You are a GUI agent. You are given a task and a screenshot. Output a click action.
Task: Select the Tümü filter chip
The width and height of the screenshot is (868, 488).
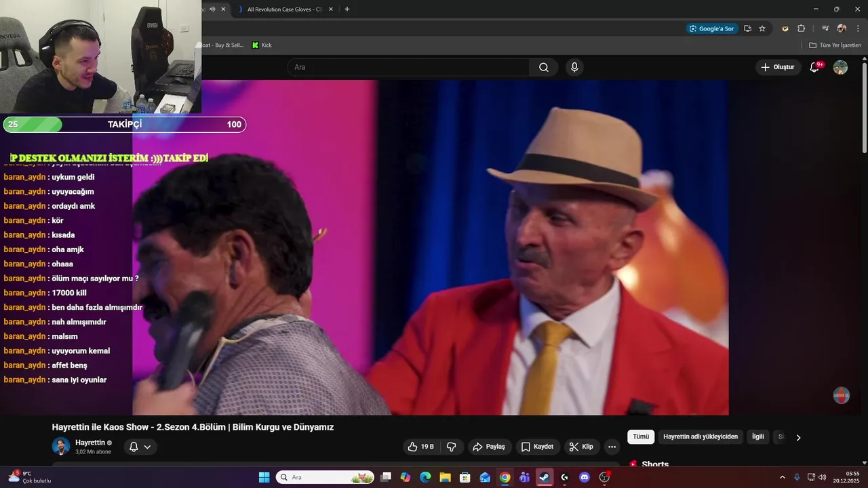(x=641, y=437)
